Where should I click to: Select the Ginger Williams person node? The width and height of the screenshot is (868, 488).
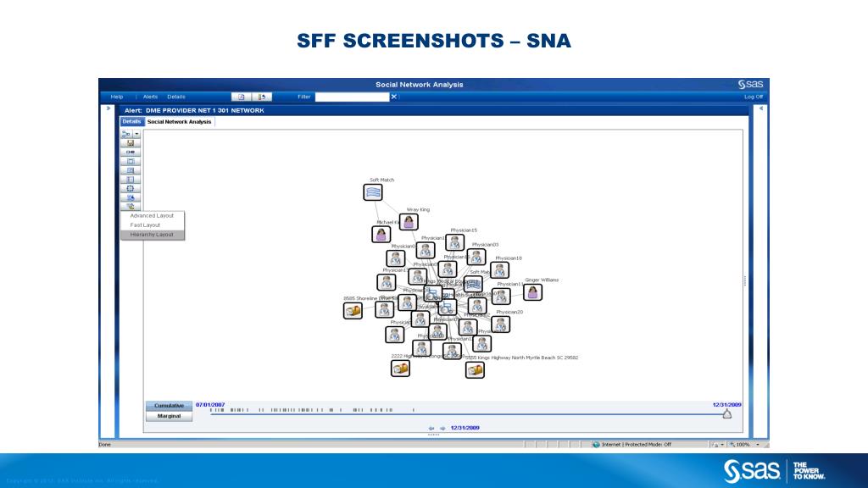pos(532,292)
